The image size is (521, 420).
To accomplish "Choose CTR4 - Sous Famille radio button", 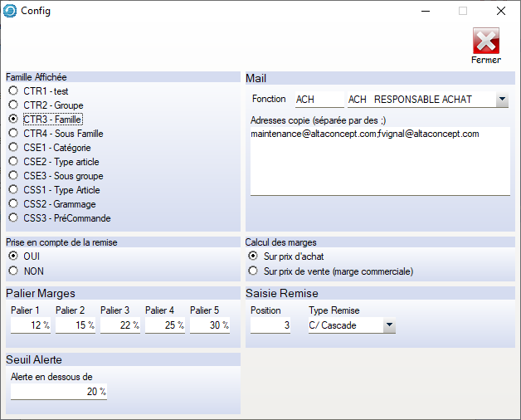I will (x=13, y=133).
